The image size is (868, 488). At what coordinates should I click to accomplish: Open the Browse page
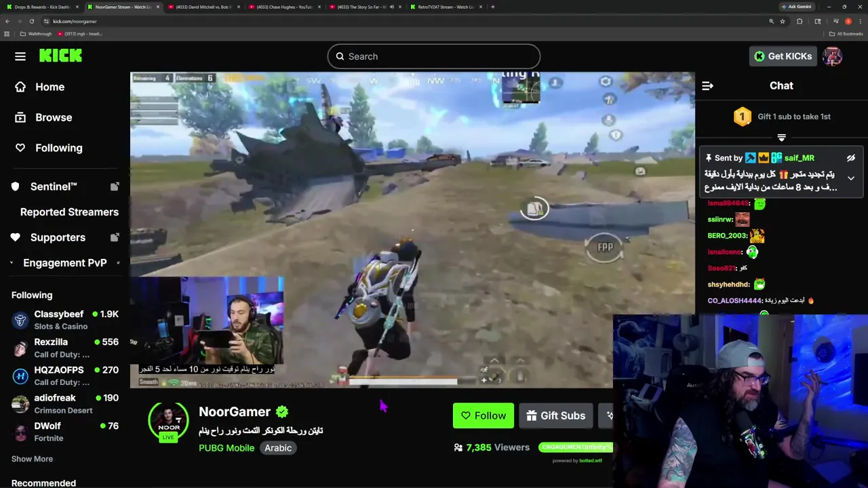(x=43, y=117)
